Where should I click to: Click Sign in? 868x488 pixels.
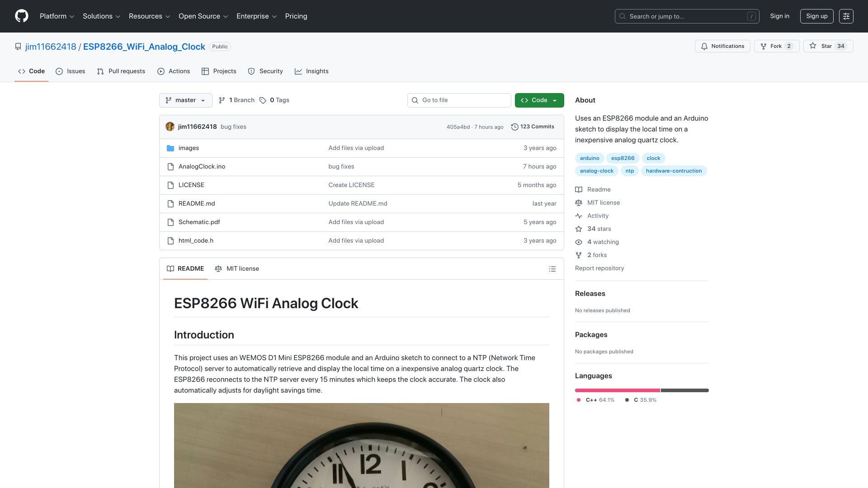tap(780, 16)
